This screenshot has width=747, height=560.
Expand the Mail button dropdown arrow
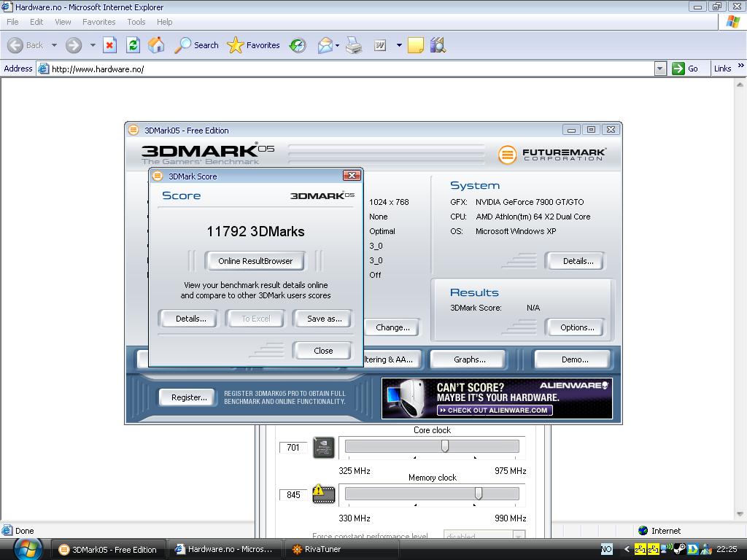tap(337, 46)
